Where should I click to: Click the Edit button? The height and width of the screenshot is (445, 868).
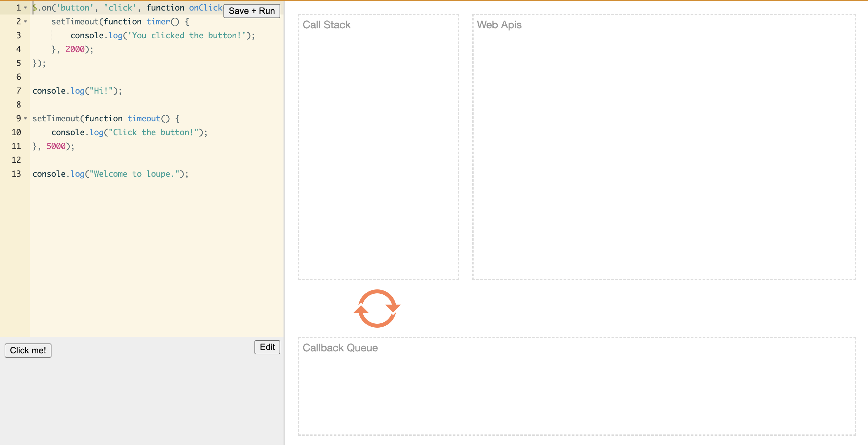point(267,347)
